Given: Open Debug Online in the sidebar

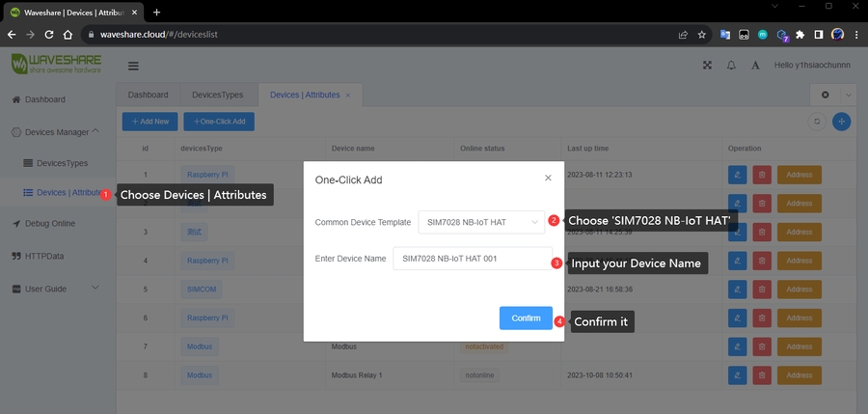Looking at the screenshot, I should [x=49, y=223].
